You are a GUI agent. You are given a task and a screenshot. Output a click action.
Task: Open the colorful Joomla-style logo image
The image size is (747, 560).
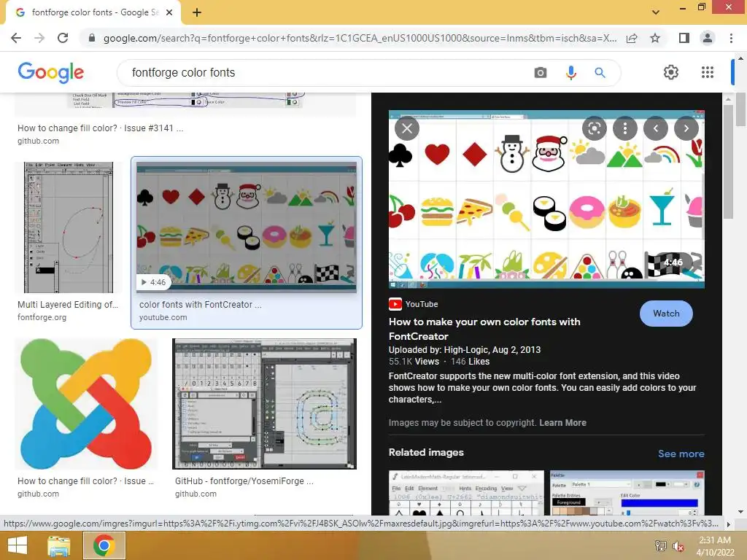(x=86, y=404)
